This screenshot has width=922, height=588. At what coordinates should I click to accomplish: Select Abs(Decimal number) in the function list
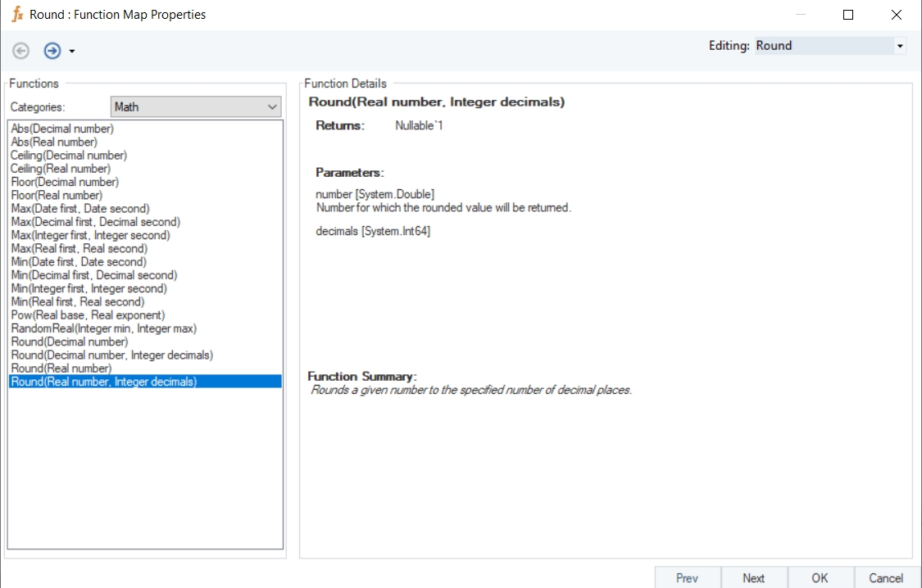(x=62, y=129)
